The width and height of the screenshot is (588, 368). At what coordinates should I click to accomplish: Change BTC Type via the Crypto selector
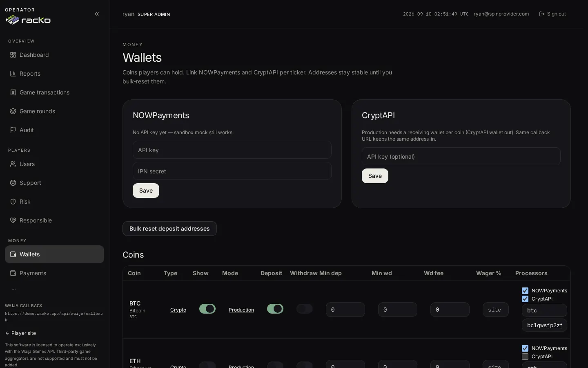(x=178, y=310)
